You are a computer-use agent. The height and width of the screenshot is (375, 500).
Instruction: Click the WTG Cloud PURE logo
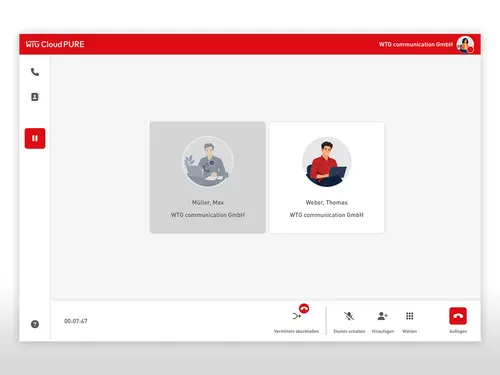pos(55,44)
